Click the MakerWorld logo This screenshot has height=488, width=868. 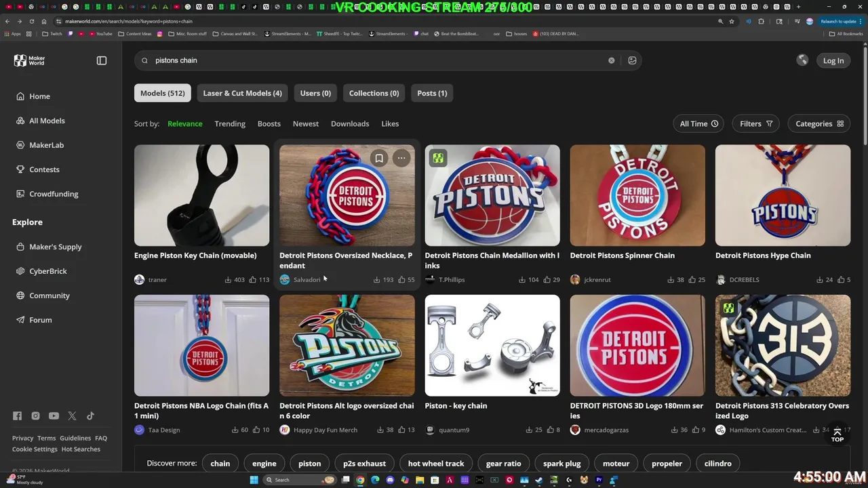29,60
